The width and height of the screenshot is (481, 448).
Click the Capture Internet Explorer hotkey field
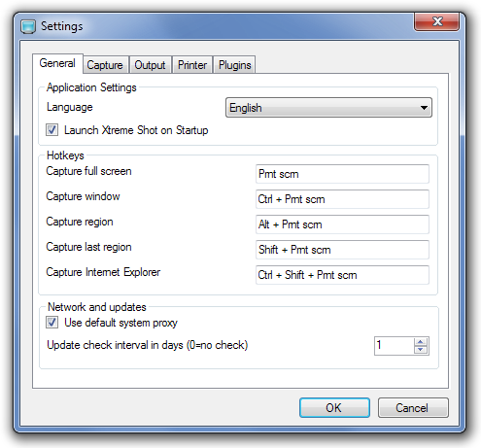click(x=342, y=275)
